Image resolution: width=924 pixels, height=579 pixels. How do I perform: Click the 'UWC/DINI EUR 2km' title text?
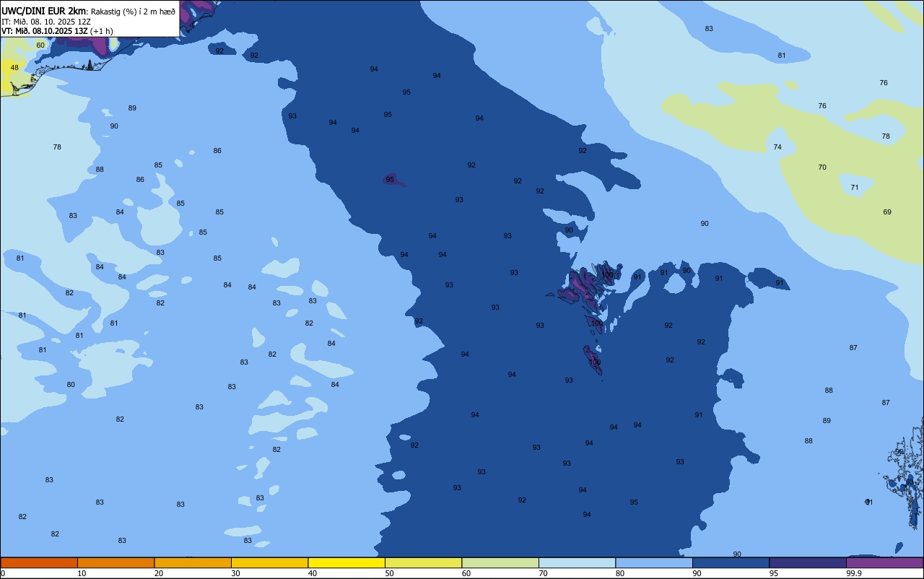(44, 10)
